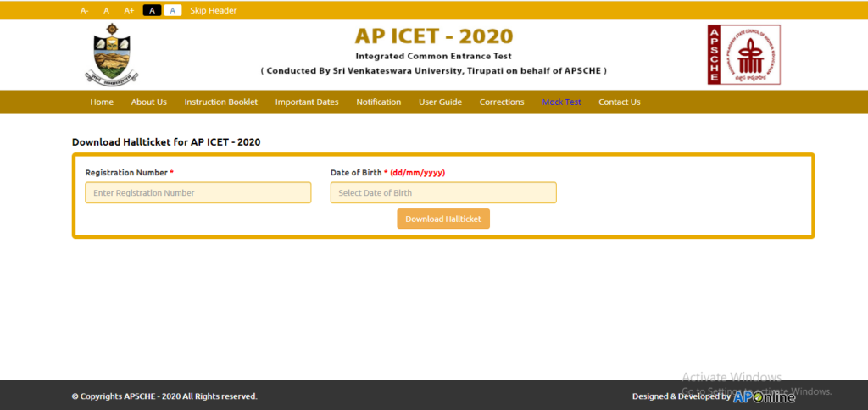Increase font size with A+ button

tap(129, 10)
